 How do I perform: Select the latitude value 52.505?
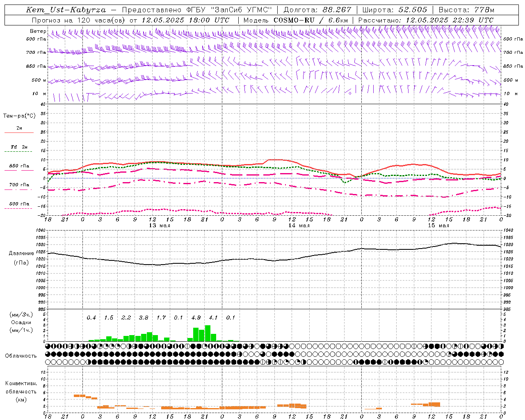412,10
